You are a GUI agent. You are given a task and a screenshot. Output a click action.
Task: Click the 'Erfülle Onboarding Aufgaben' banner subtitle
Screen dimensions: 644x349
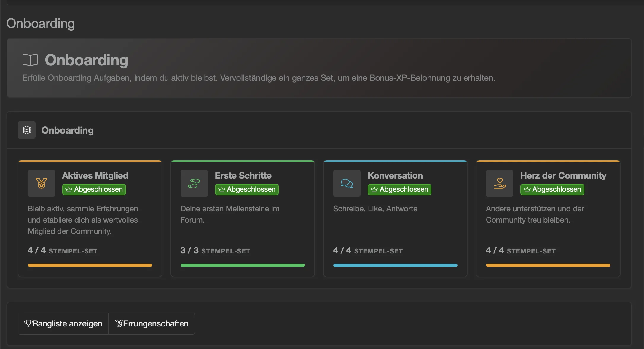pyautogui.click(x=259, y=78)
